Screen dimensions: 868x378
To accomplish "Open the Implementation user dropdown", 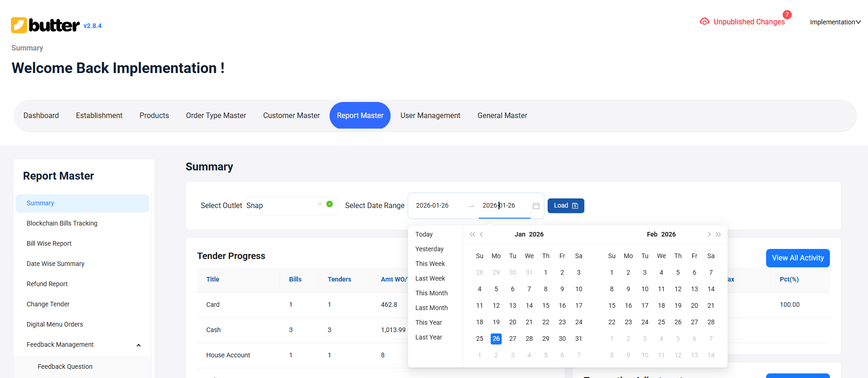I will tap(835, 22).
